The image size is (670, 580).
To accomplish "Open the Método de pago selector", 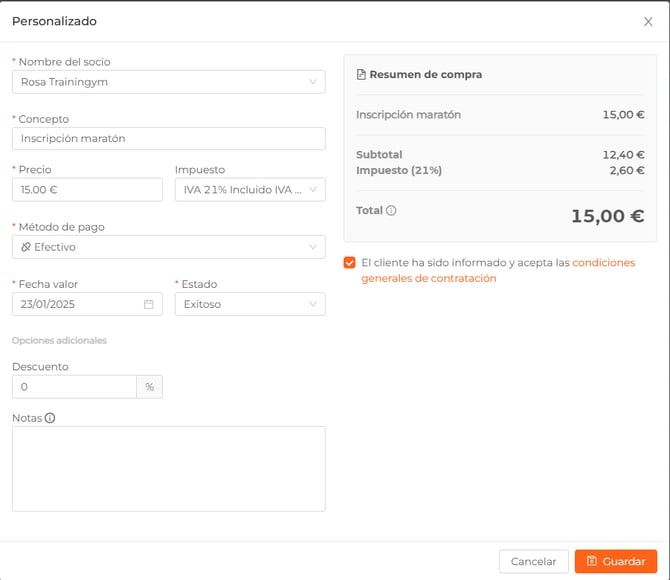I will click(x=168, y=247).
